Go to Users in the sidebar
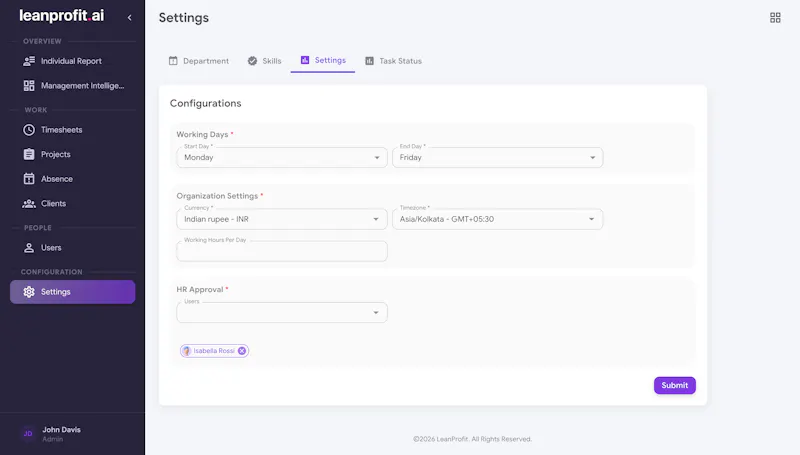This screenshot has height=455, width=800. 72,248
